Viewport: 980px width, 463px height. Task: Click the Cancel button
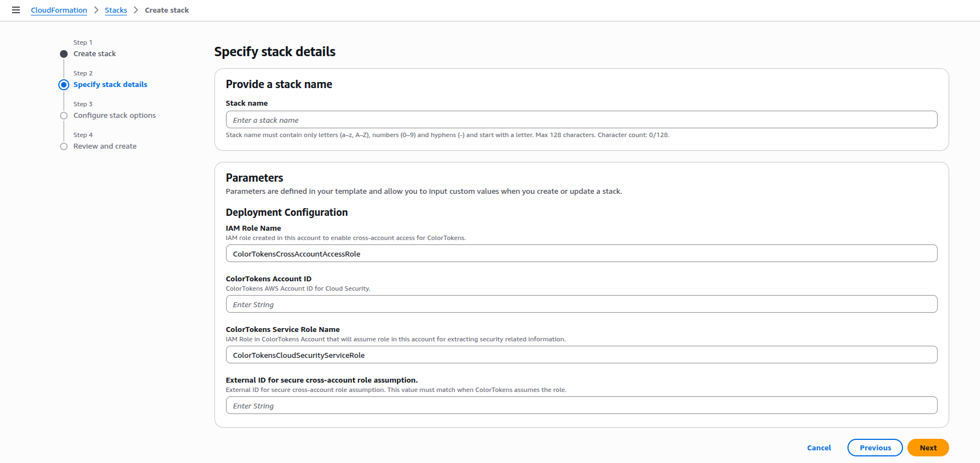[x=819, y=448]
